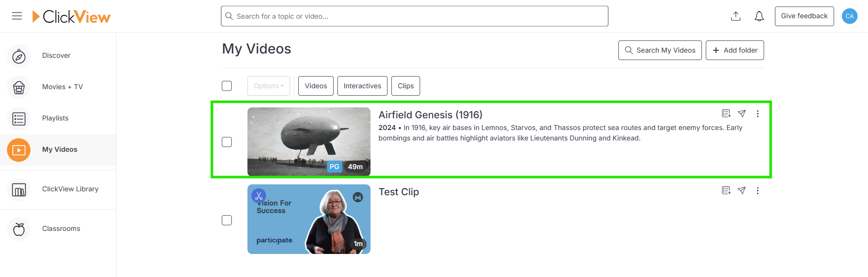Select the Airfield Genesis (1916) checkbox
This screenshot has width=868, height=277.
pos(227,142)
